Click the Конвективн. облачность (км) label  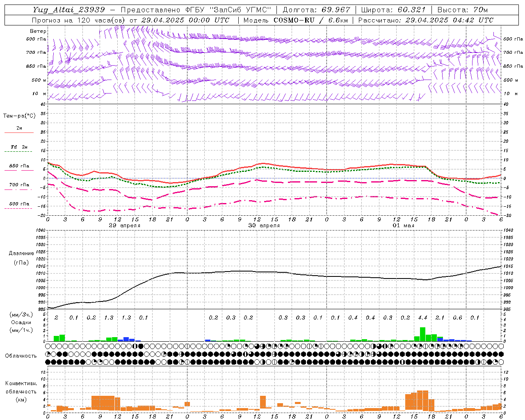[21, 391]
